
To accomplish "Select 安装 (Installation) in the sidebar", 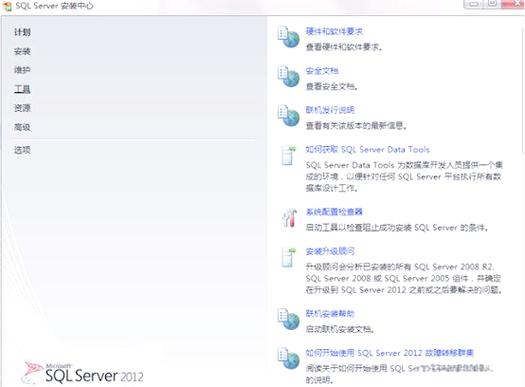I will point(22,51).
